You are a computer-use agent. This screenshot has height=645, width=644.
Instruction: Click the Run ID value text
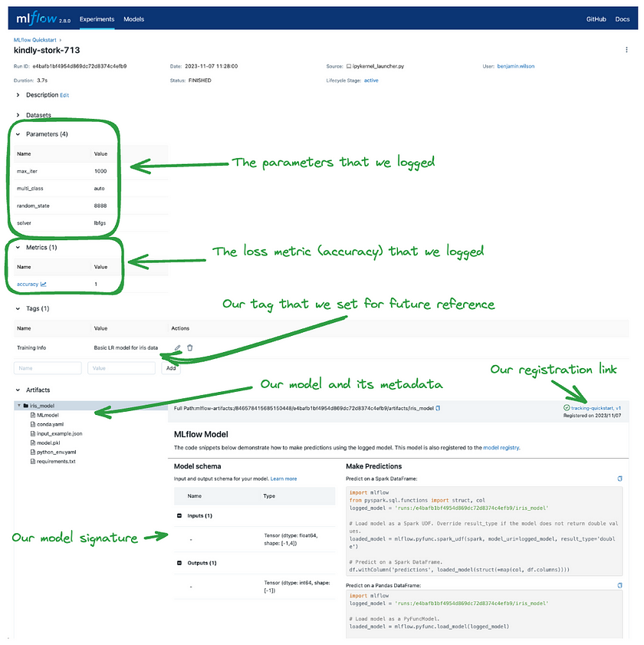coord(80,66)
